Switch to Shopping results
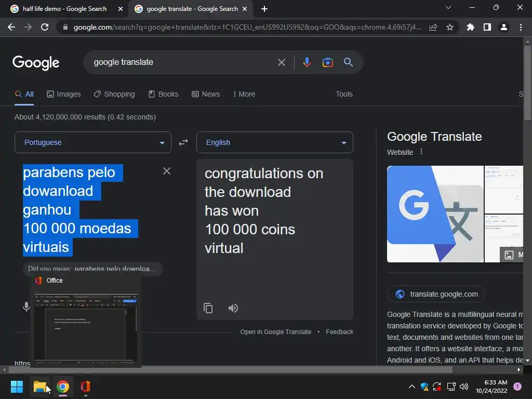Screen dimensions: 532x399 114,94
